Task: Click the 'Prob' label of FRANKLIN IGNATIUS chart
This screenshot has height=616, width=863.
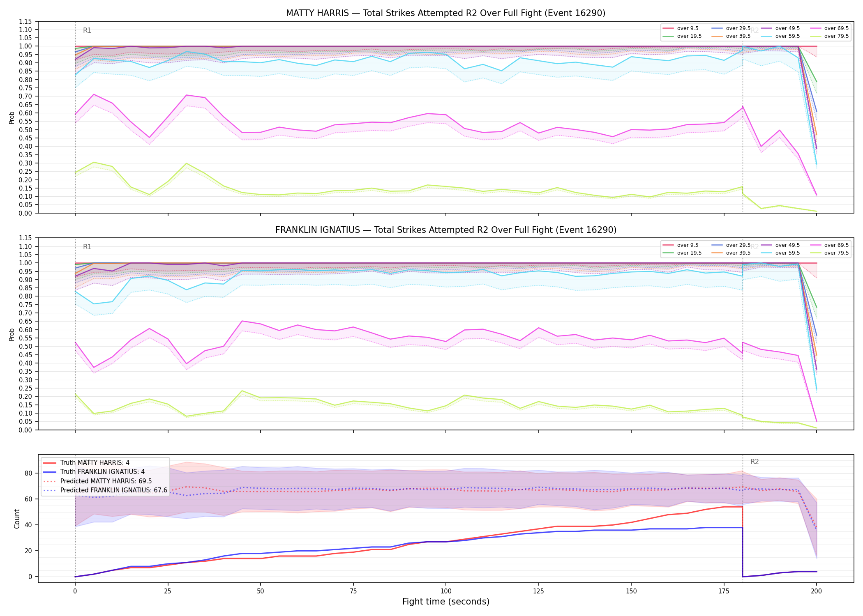Action: [12, 334]
